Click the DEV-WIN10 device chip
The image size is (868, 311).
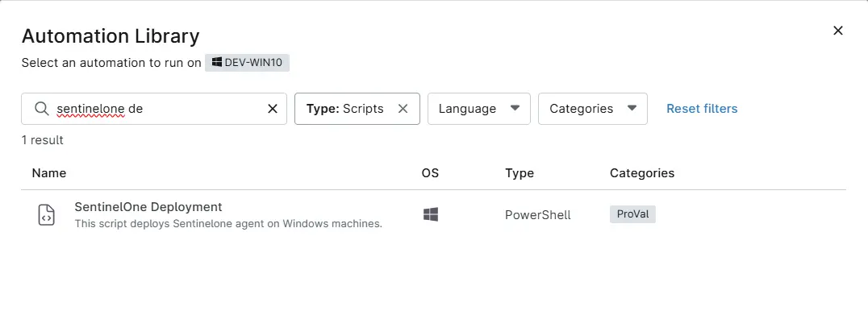pos(248,63)
